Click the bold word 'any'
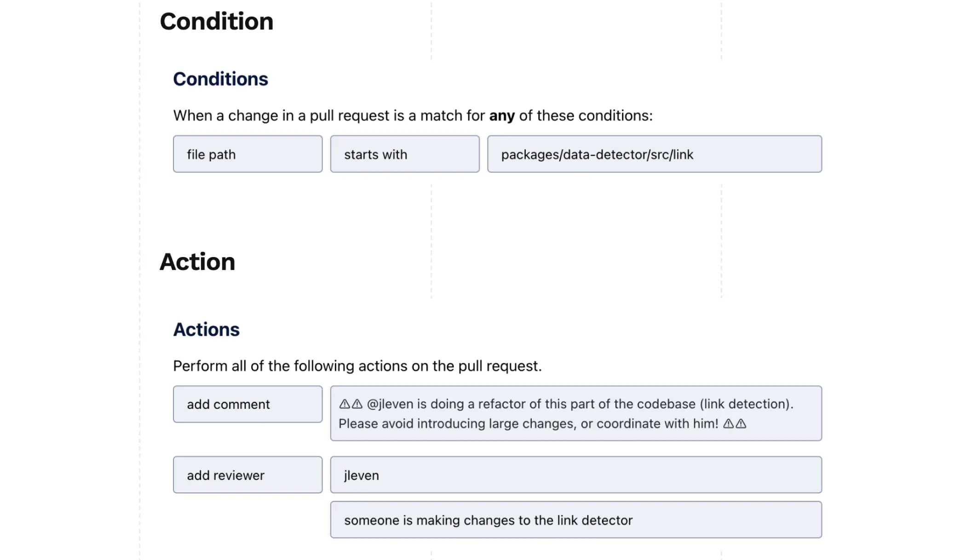 (502, 116)
